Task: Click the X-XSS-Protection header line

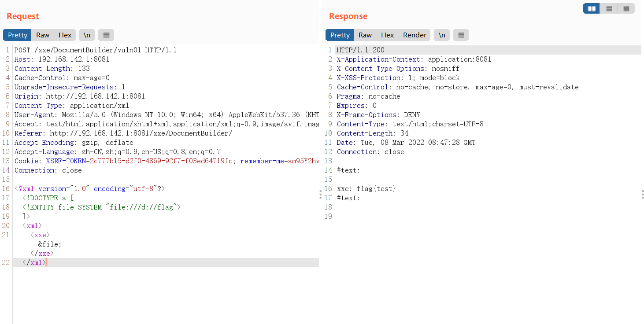Action: coord(398,78)
